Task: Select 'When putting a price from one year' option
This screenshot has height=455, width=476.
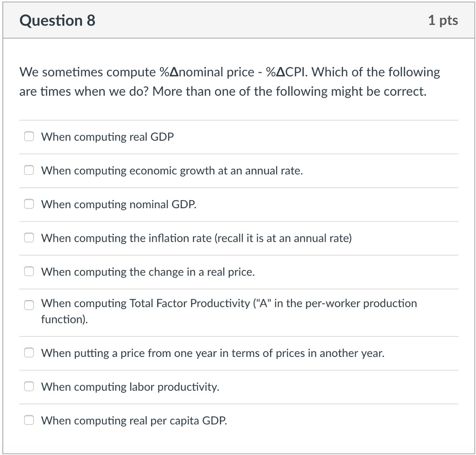Action: (29, 352)
